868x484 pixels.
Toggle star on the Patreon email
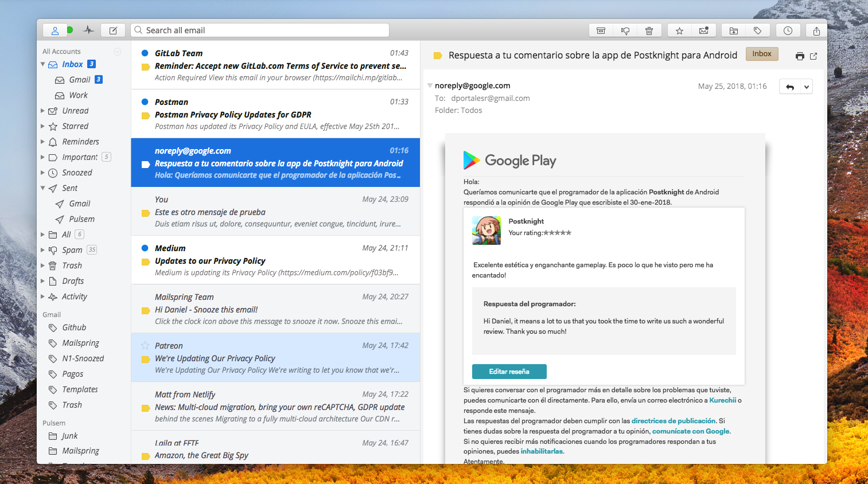point(145,346)
